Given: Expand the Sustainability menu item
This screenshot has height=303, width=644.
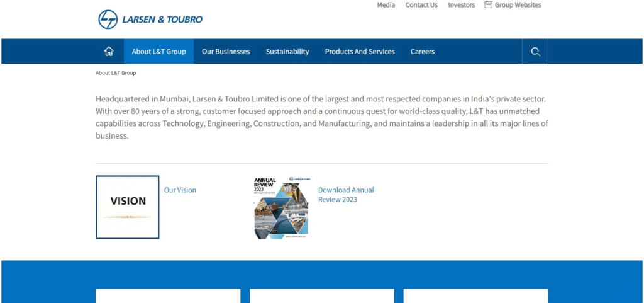Looking at the screenshot, I should click(287, 52).
